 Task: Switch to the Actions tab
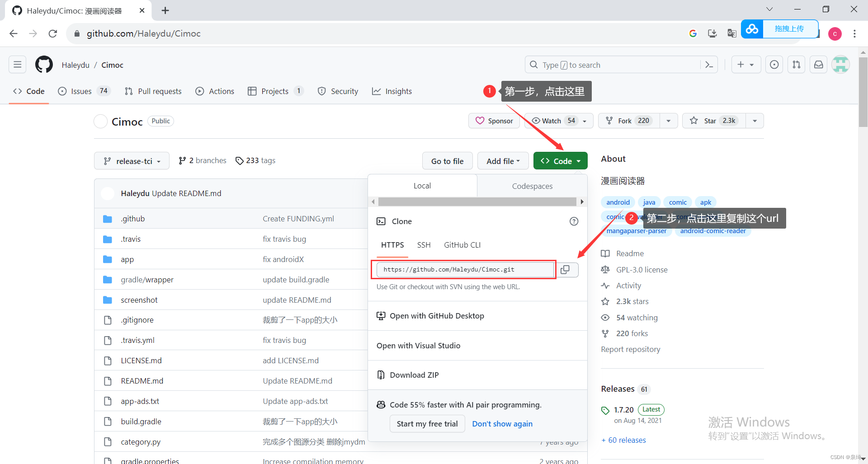pos(215,91)
